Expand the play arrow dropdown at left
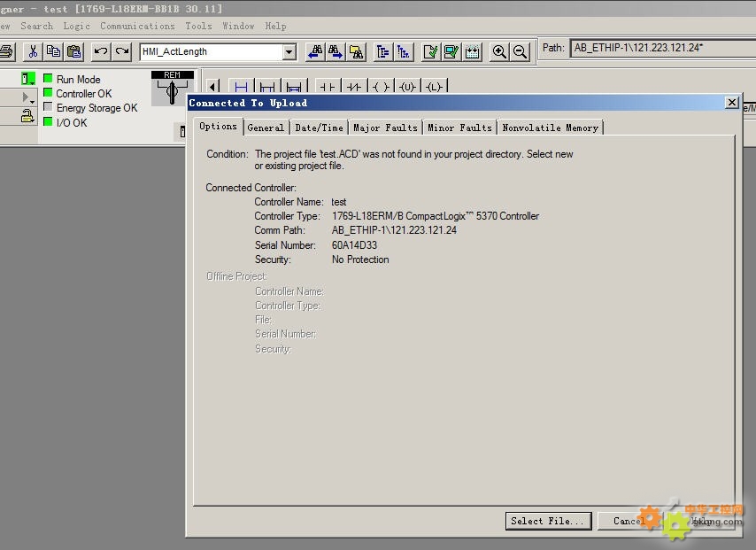This screenshot has height=550, width=756. [28, 97]
